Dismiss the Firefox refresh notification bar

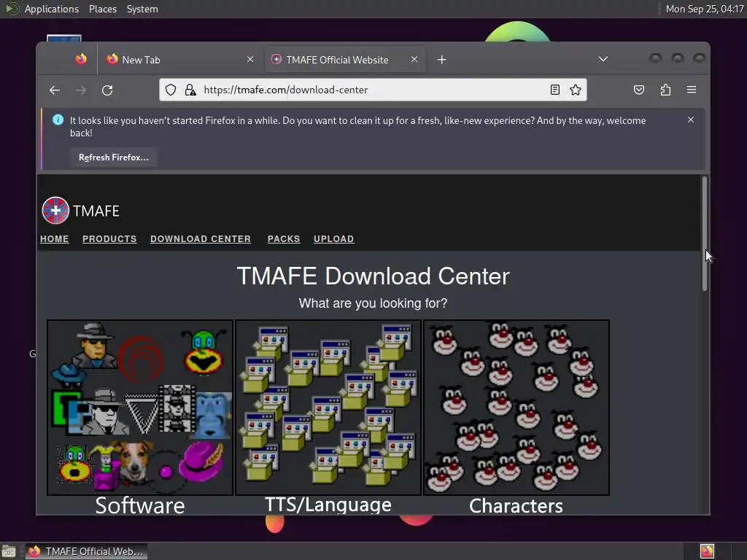(x=691, y=120)
